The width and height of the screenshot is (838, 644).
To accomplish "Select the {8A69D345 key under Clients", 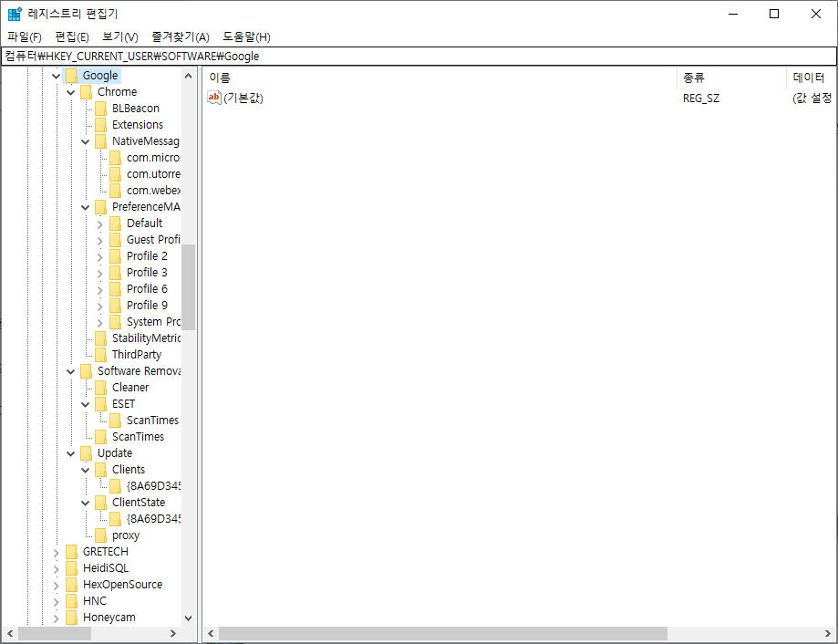I will [x=153, y=486].
